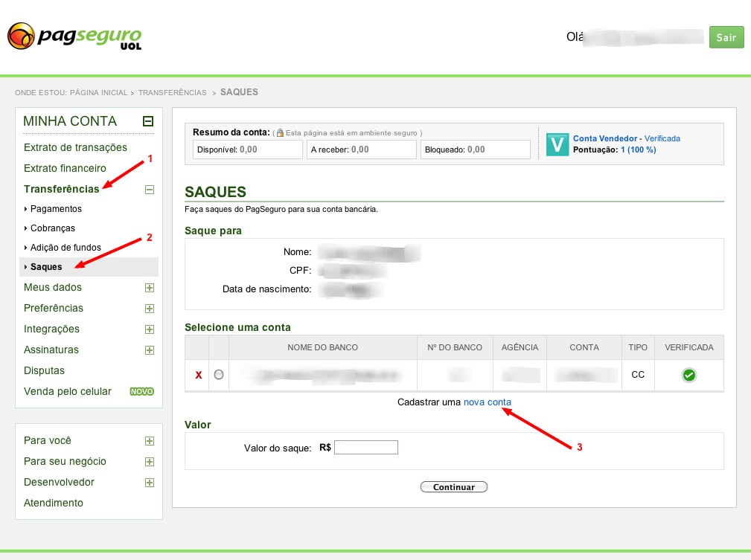
Task: Click the Disponível 0,00 balance box
Action: (x=248, y=149)
